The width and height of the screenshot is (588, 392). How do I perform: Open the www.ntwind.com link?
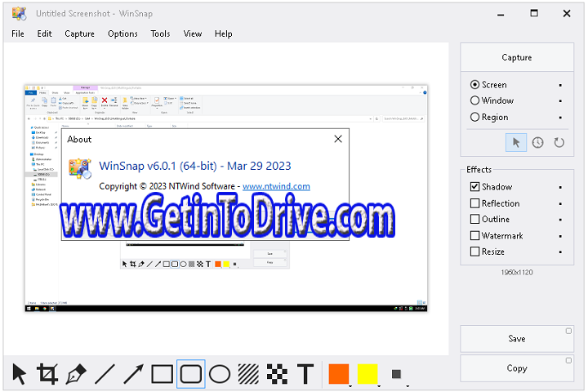[276, 186]
